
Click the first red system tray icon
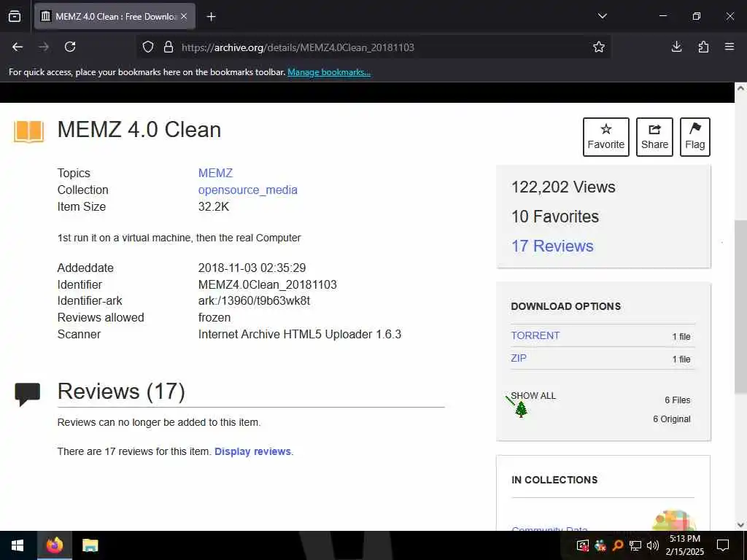[582, 545]
